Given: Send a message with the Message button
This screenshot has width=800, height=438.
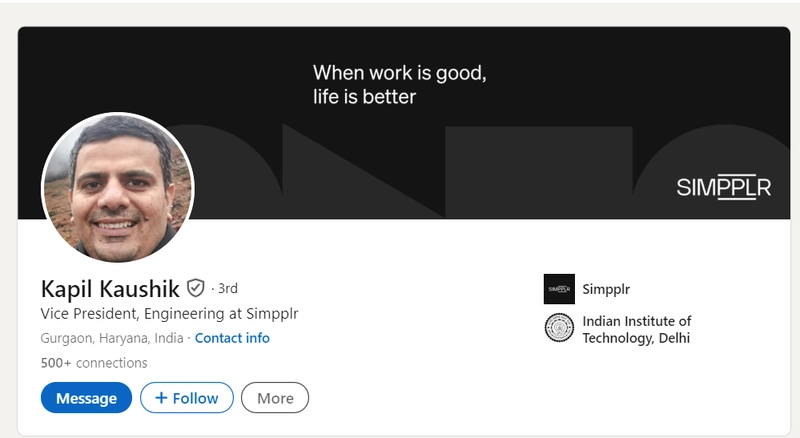Looking at the screenshot, I should click(86, 398).
